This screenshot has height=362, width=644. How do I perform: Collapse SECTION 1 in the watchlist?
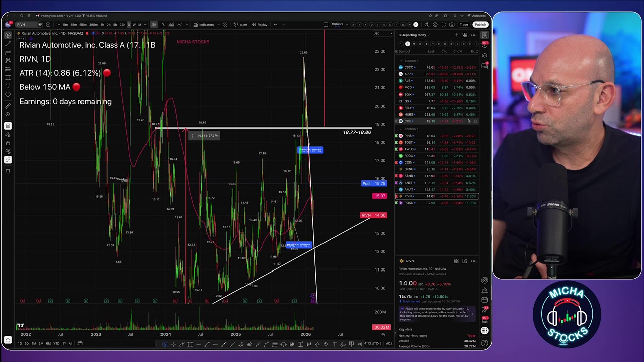pyautogui.click(x=401, y=61)
